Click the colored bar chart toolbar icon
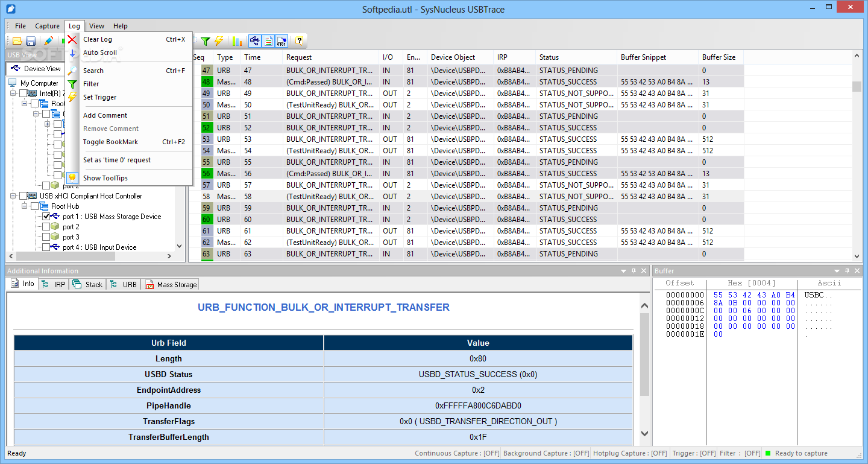The image size is (868, 464). click(237, 41)
